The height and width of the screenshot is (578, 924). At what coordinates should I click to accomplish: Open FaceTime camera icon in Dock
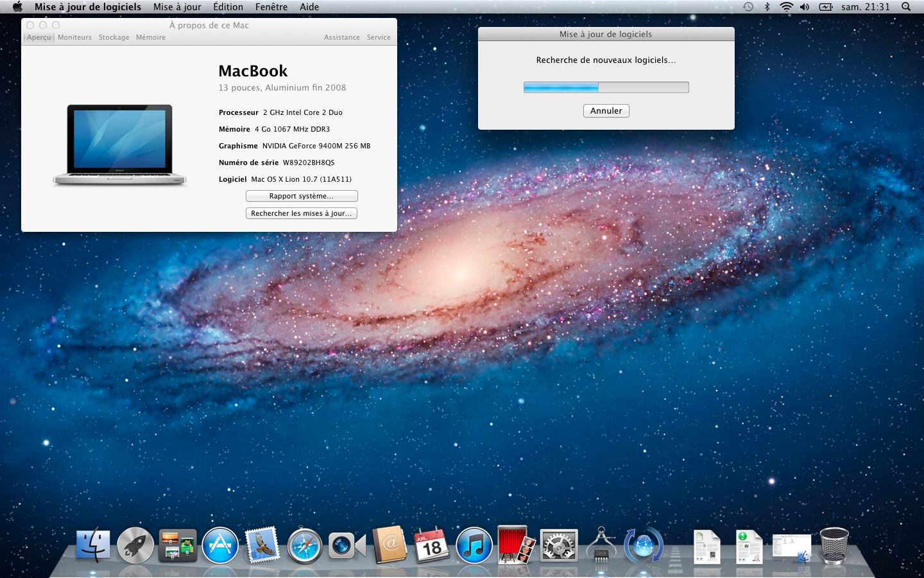(x=346, y=546)
